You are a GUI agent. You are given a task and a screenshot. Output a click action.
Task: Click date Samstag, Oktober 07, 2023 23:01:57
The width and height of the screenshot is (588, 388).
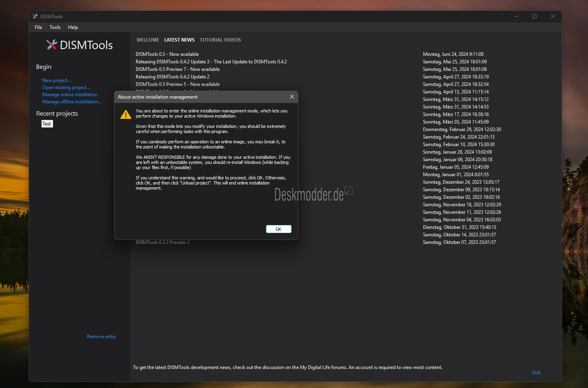[x=459, y=242]
